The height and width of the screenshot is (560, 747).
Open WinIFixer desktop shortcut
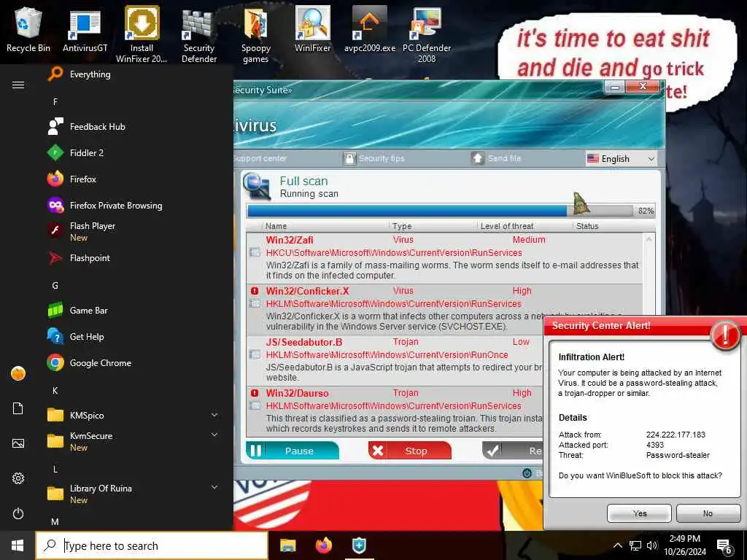(312, 29)
